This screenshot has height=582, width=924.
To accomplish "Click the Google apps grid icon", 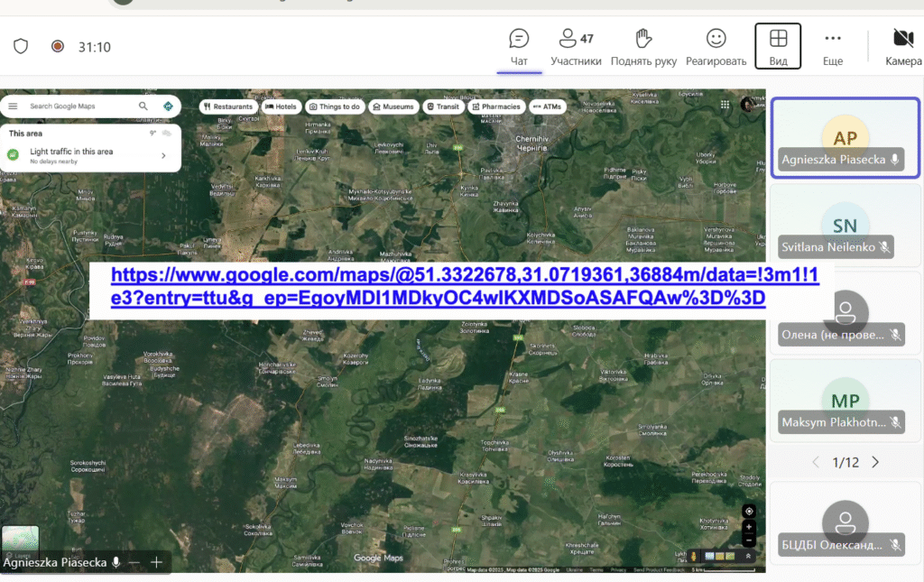I will 725,105.
